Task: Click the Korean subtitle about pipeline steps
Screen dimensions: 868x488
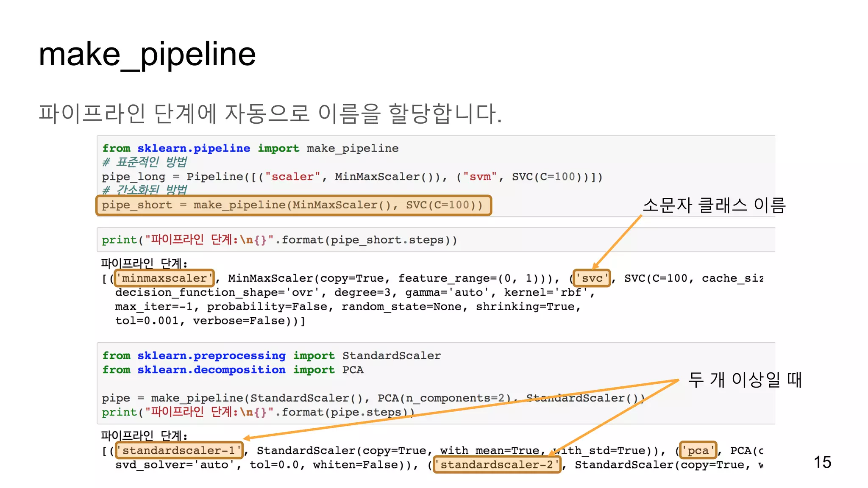Action: [x=270, y=114]
